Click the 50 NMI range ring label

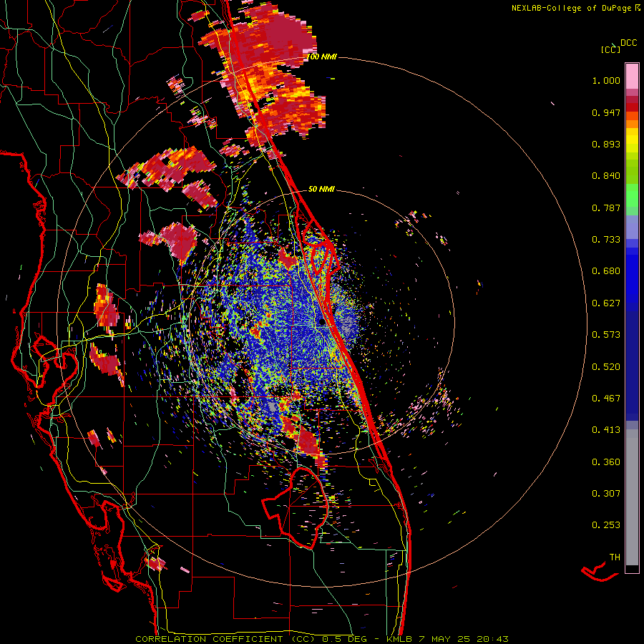(x=321, y=190)
